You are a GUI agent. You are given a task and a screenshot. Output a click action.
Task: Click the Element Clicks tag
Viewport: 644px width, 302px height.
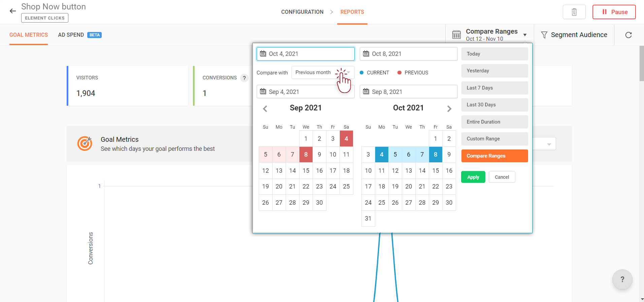[45, 18]
